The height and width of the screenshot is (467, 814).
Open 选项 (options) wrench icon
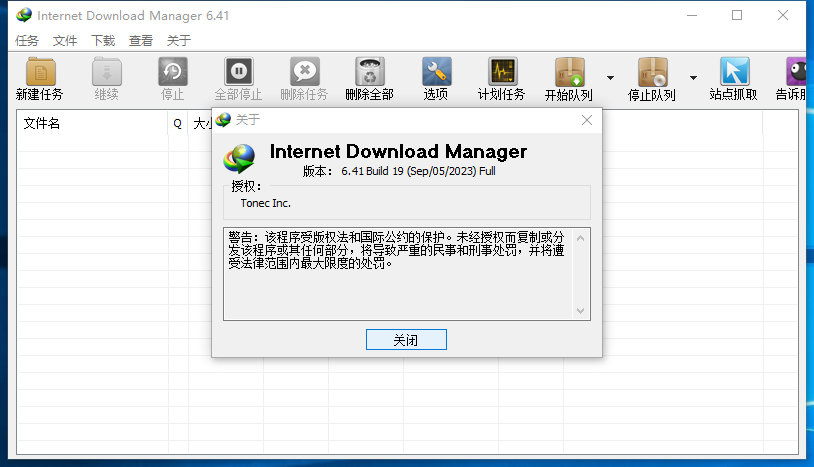pos(436,72)
